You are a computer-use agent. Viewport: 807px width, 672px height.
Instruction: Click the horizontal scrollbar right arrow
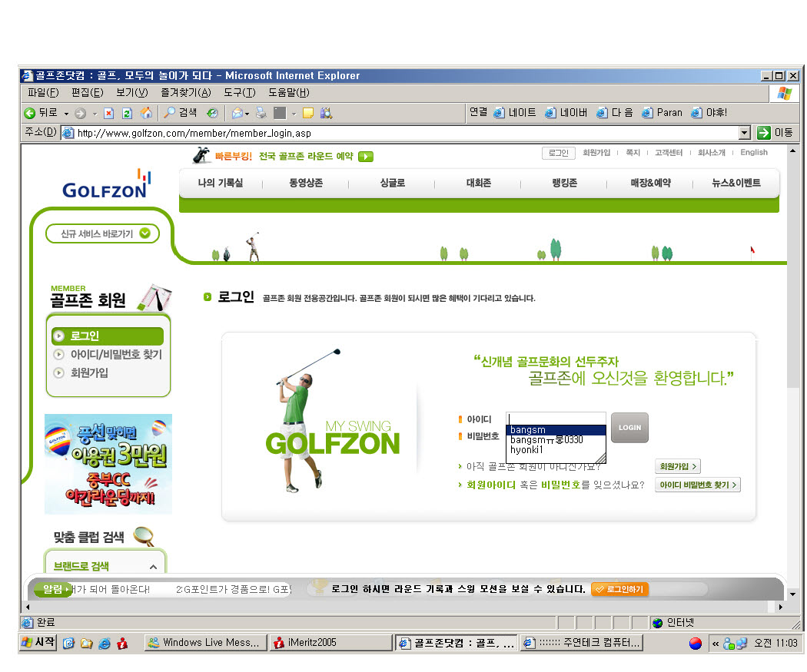click(x=780, y=607)
